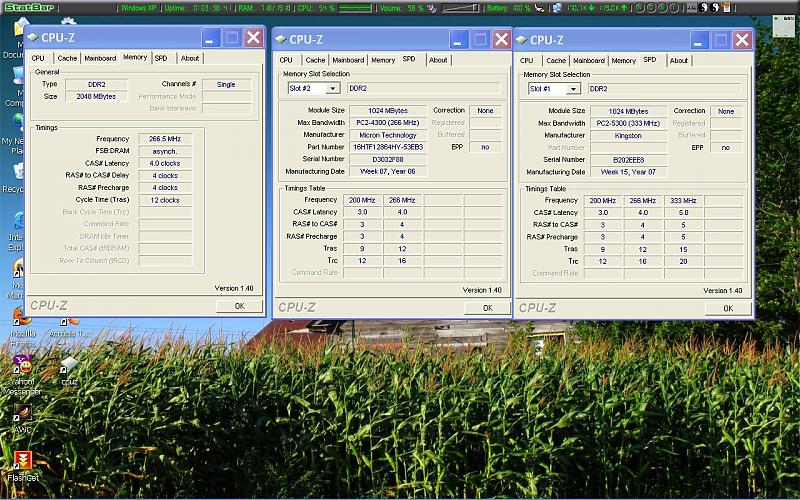This screenshot has height=500, width=800.
Task: Launch the cpuz desktop shortcut
Action: (68, 363)
